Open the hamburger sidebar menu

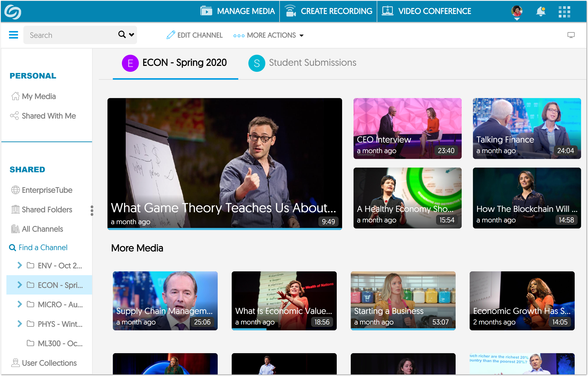[13, 35]
